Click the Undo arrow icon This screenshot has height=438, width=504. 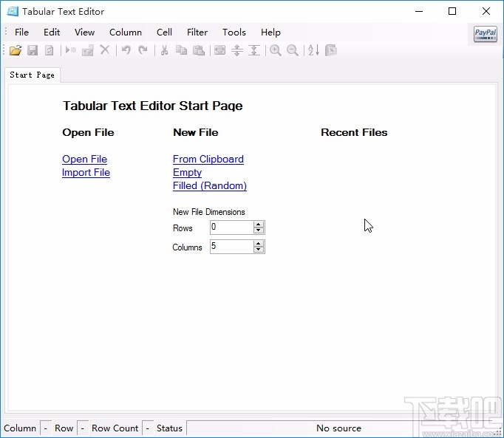pyautogui.click(x=126, y=50)
